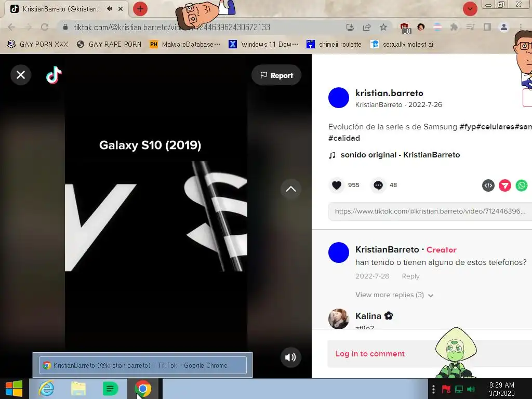Share the video to WhatsApp
This screenshot has width=532, height=399.
pyautogui.click(x=522, y=185)
